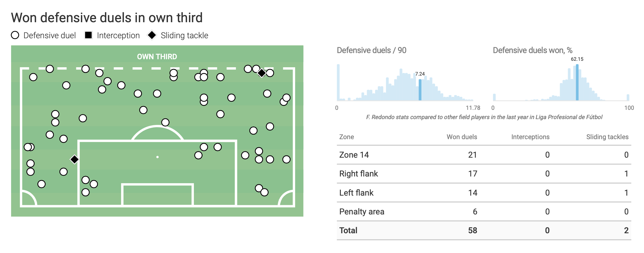
Task: Click the Interception black square legend icon
Action: (x=88, y=35)
